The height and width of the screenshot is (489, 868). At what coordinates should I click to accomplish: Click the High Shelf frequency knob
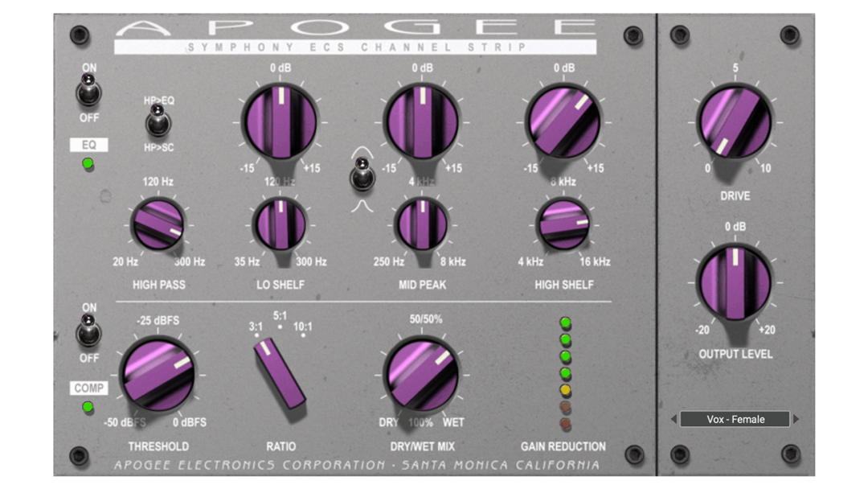563,224
